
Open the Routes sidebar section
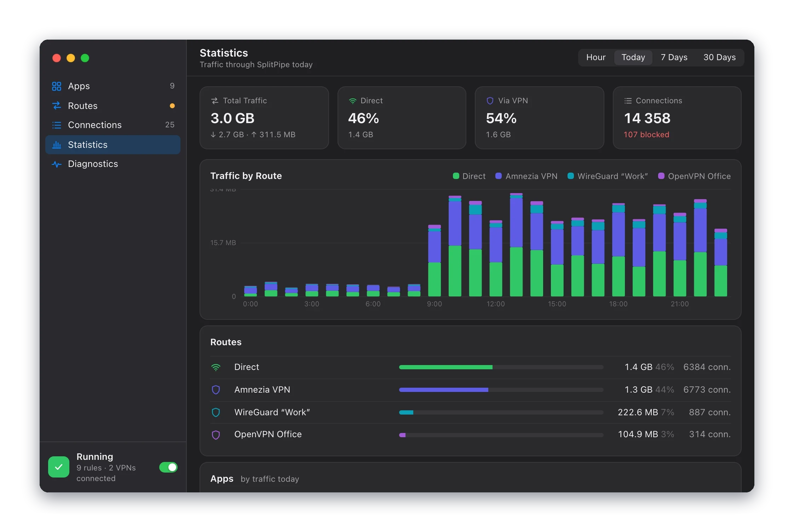coord(113,106)
